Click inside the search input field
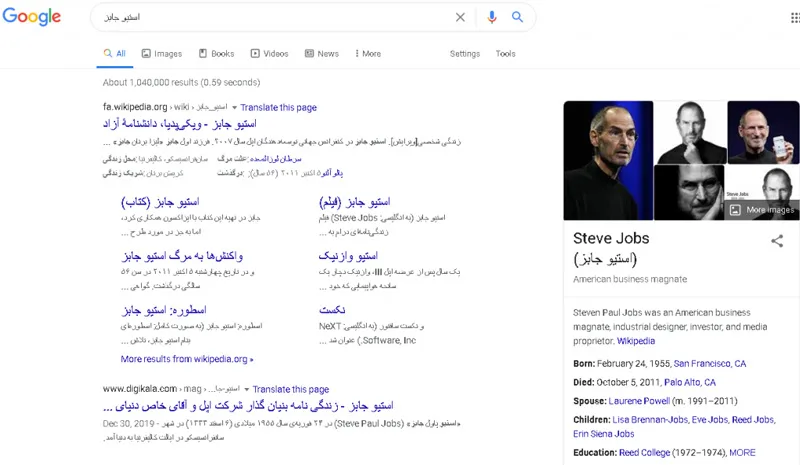The height and width of the screenshot is (465, 800). coord(276,17)
